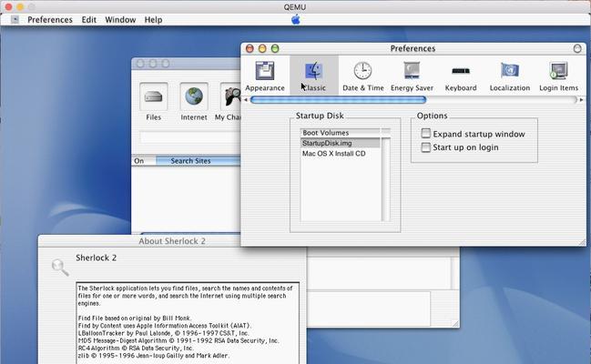Screen dimensions: 591x364
Task: Click the About Sherlock 2 credits text
Action: [x=188, y=322]
